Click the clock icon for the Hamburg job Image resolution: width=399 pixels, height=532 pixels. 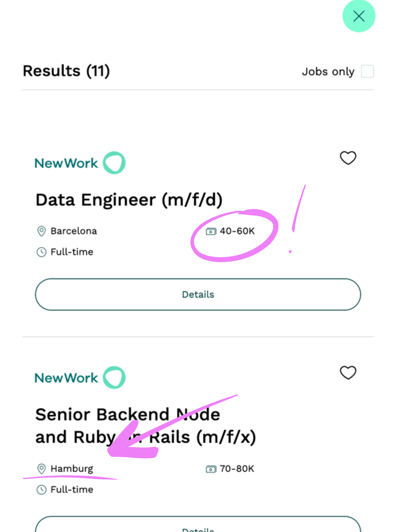point(41,490)
